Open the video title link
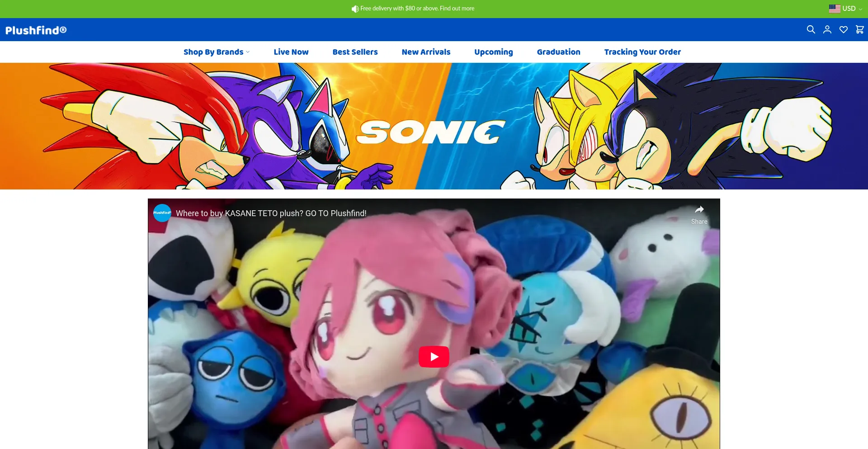Image resolution: width=868 pixels, height=449 pixels. tap(271, 213)
